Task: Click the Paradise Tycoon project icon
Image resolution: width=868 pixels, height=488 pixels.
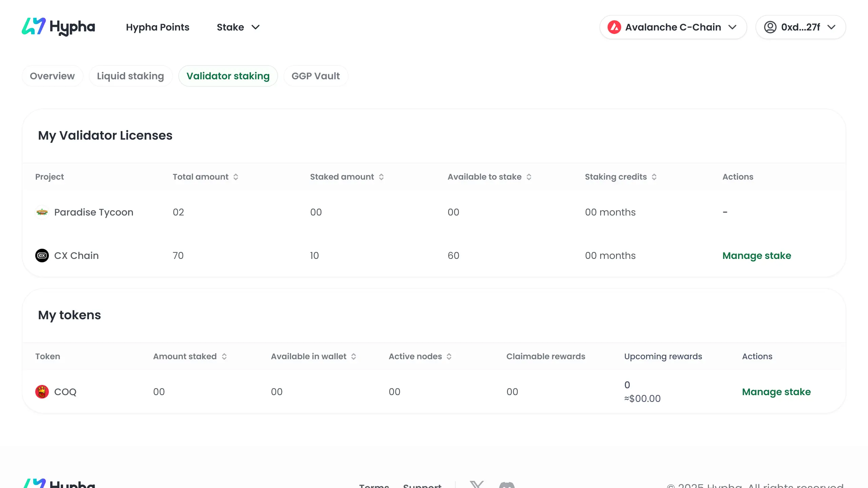Action: point(42,212)
